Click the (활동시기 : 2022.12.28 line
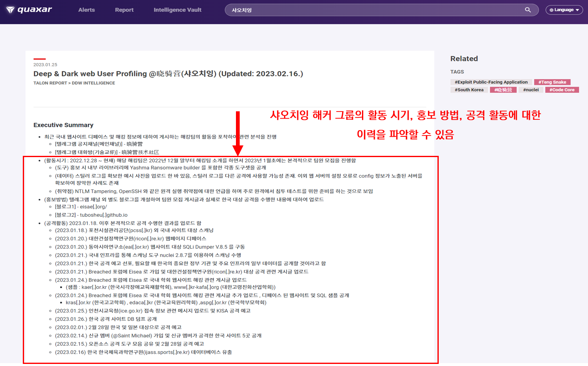588x366 pixels. [x=200, y=160]
